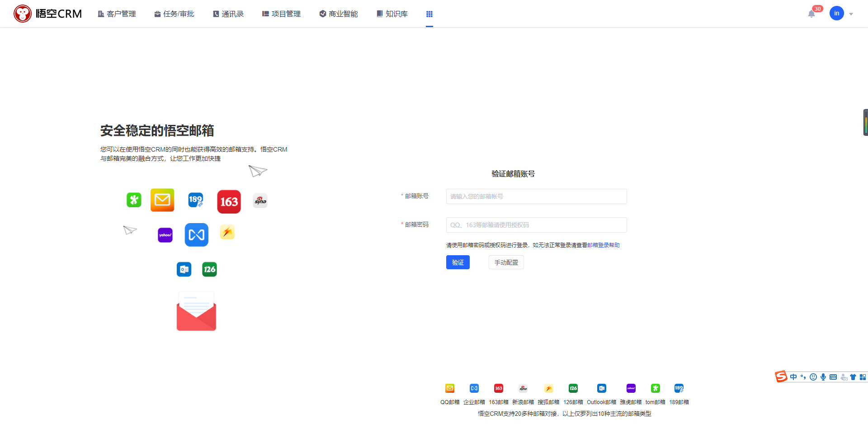Viewport: 868px width, 424px height.
Task: Open the IME soft keyboard icon
Action: [833, 377]
